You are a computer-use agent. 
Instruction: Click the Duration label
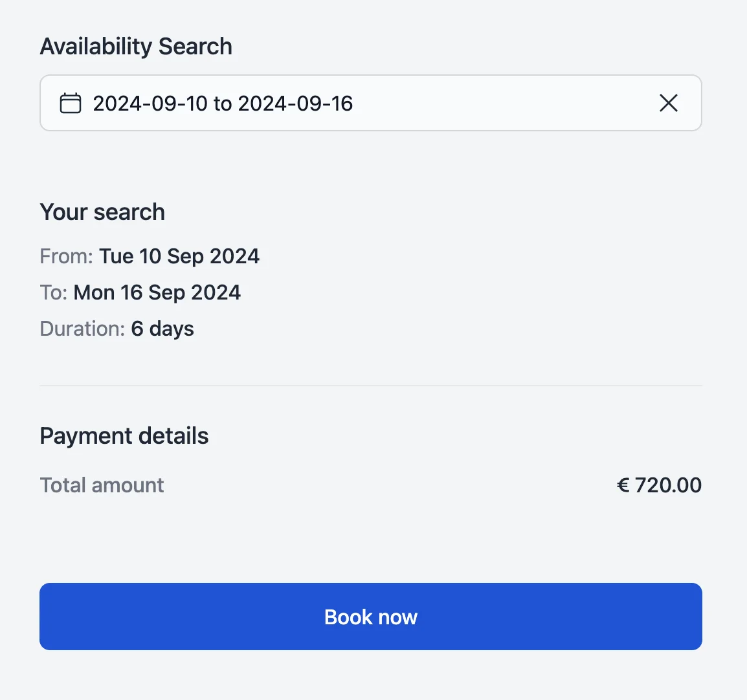pyautogui.click(x=82, y=329)
